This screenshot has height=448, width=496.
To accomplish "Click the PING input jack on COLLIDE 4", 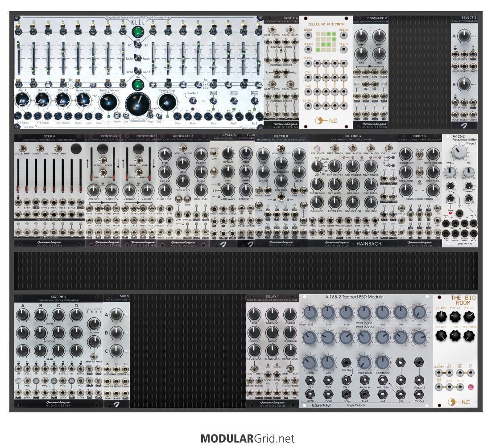I will click(313, 221).
